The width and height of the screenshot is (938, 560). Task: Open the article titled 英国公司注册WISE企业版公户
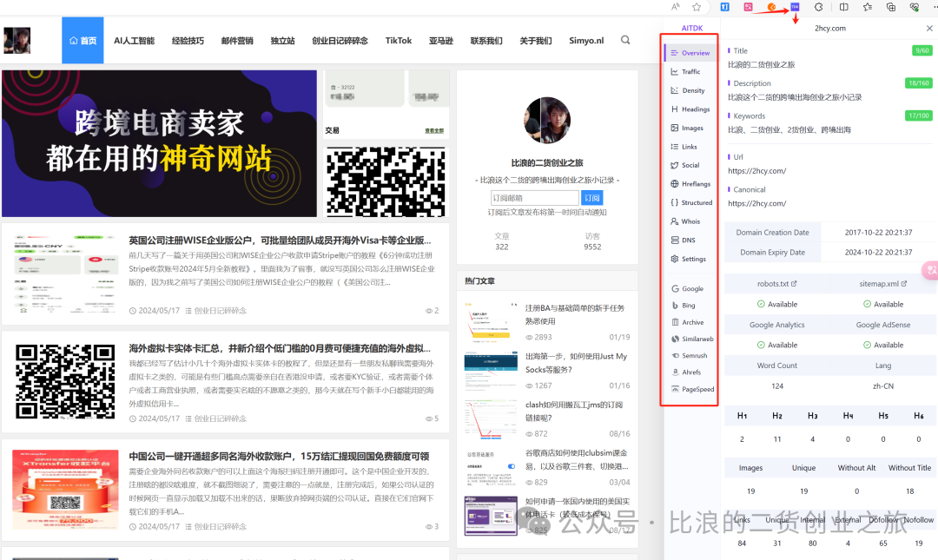pyautogui.click(x=280, y=240)
